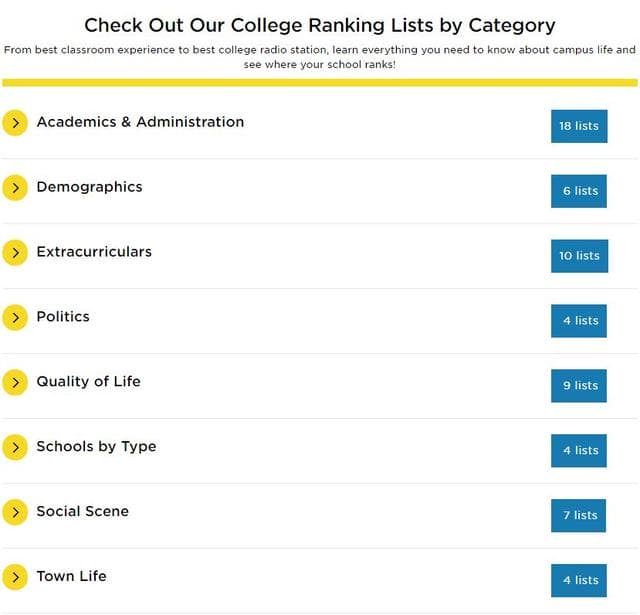This screenshot has width=640, height=615.
Task: Click the Schools by Type arrow icon
Action: tap(15, 447)
